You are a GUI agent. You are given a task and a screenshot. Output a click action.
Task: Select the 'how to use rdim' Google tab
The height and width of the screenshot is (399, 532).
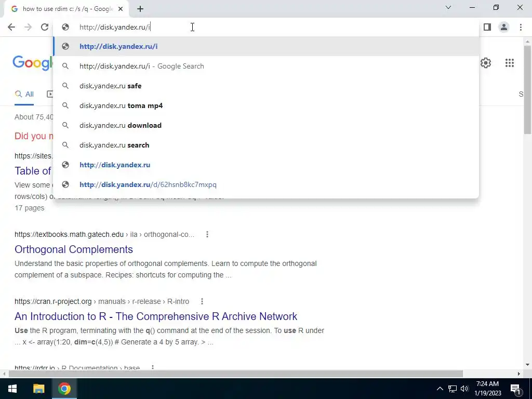pos(67,9)
